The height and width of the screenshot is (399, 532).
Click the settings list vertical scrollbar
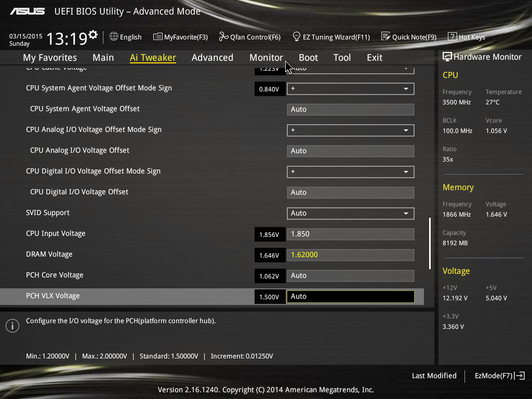pos(430,243)
